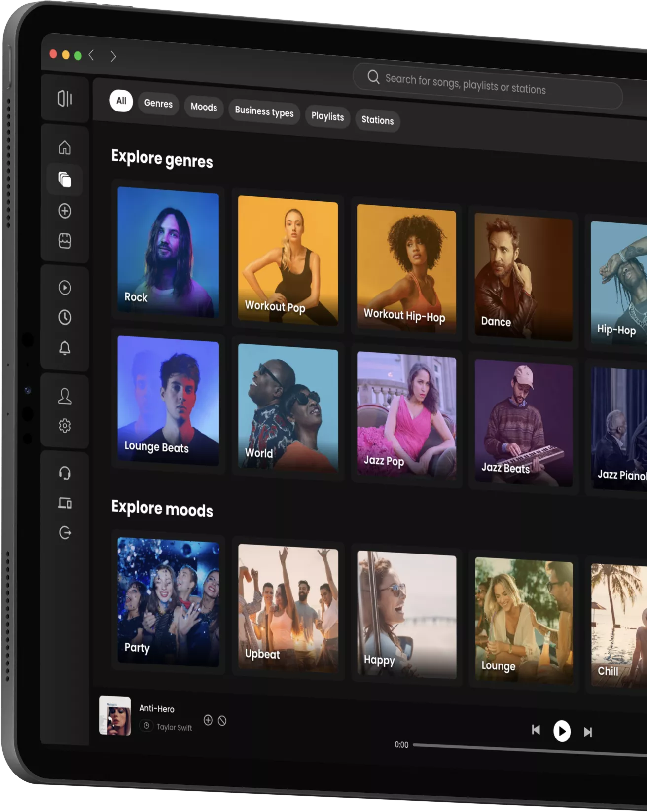Add Anti-Hero using the player plus icon
647x812 pixels.
point(208,720)
